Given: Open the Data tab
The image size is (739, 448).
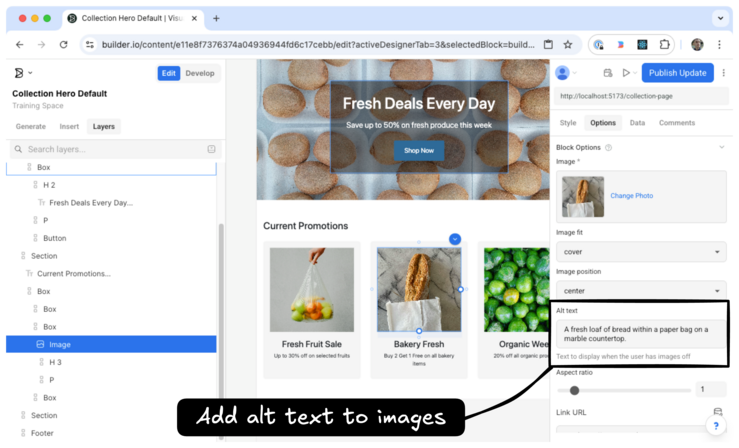Looking at the screenshot, I should (637, 123).
